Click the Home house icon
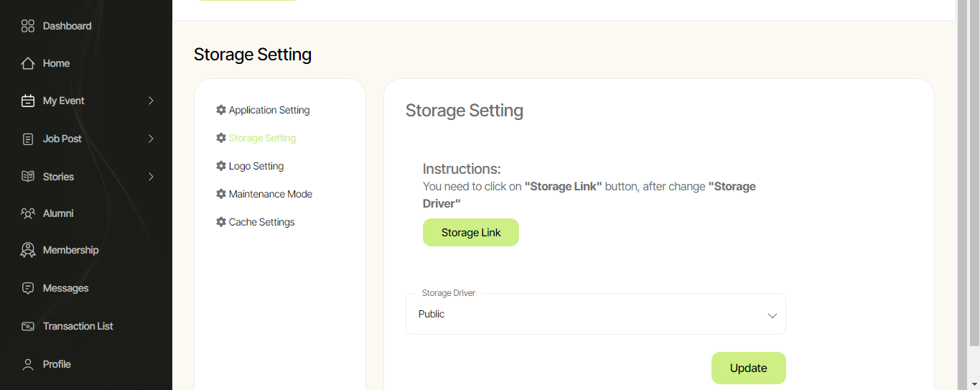 click(x=28, y=63)
